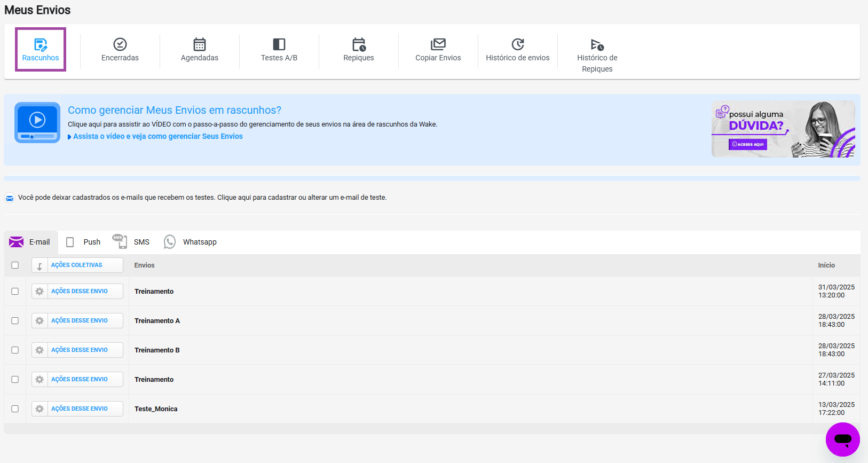Click the Envios column header
868x463 pixels.
(144, 265)
